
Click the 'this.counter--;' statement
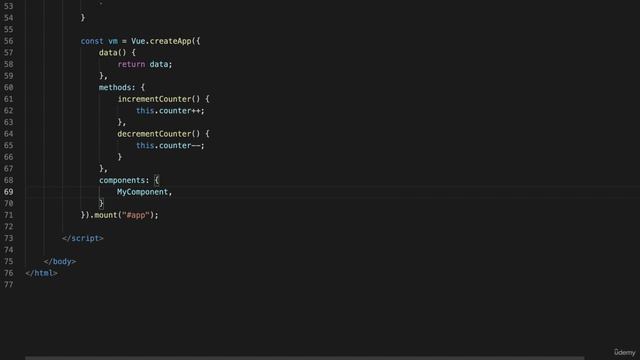point(170,145)
